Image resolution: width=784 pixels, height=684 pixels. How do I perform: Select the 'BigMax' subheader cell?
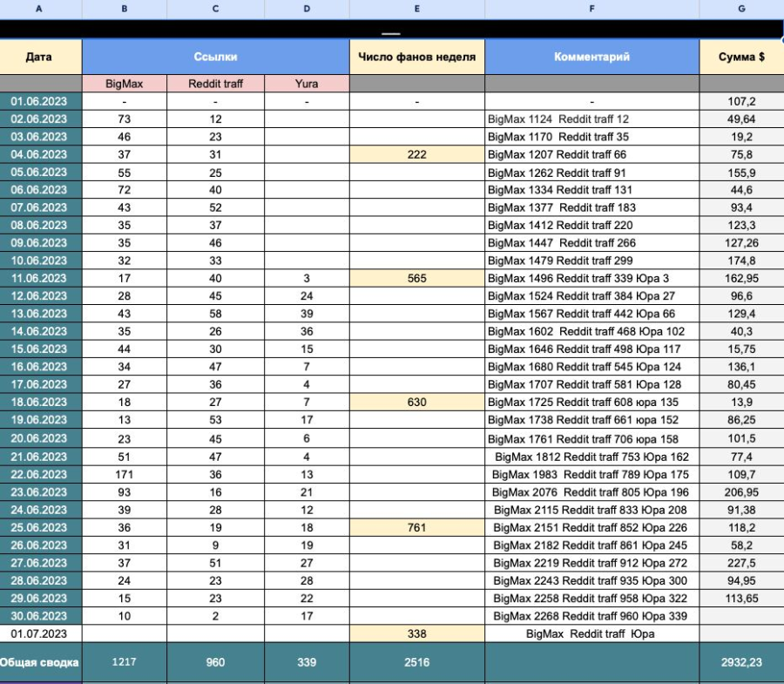pos(124,84)
